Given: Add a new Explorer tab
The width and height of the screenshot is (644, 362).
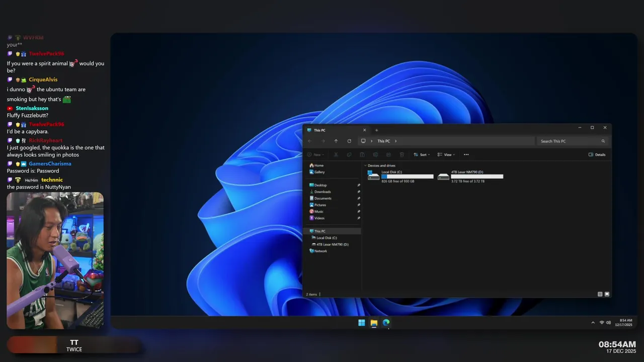Looking at the screenshot, I should pyautogui.click(x=376, y=130).
